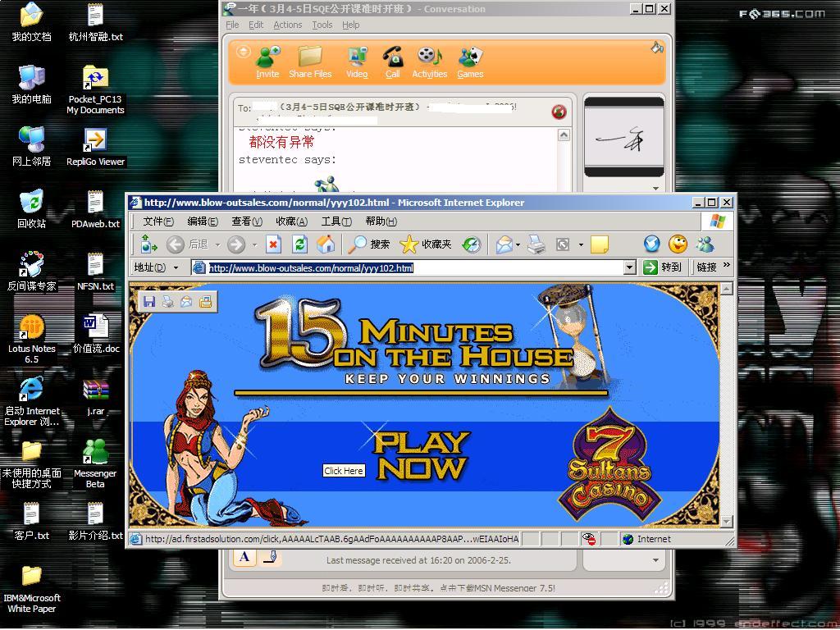This screenshot has height=630, width=840.
Task: Click the 转到 Go button in IE
Action: [x=663, y=267]
